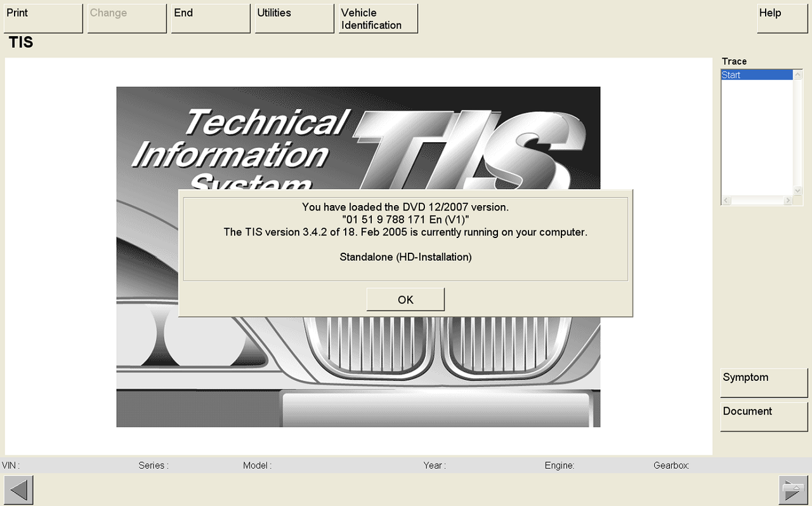Click the Gearbox label in status bar
Viewport: 812px width, 506px height.
671,465
